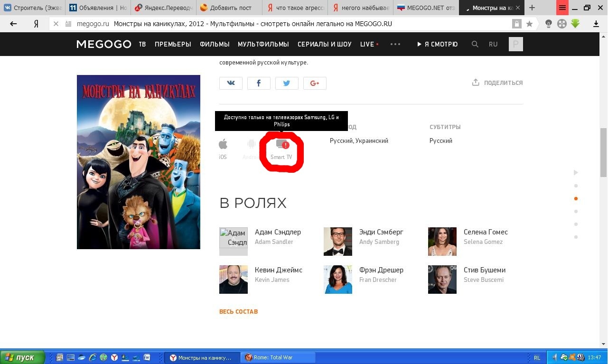
Task: Share the movie on Facebook
Action: tap(259, 83)
